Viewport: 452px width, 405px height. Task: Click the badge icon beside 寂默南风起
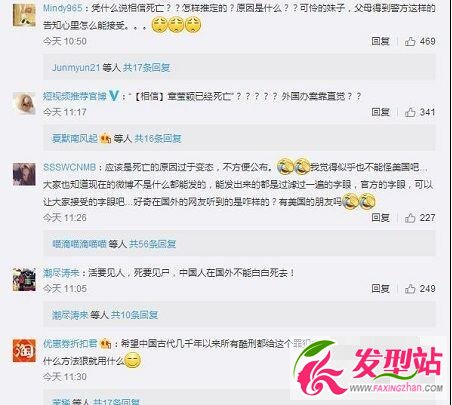coord(105,138)
